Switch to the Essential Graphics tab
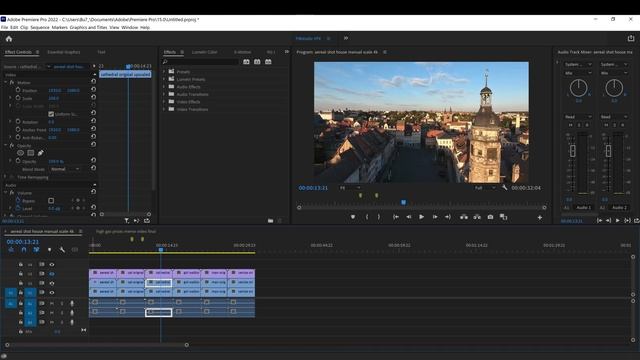The image size is (640, 360). (64, 52)
